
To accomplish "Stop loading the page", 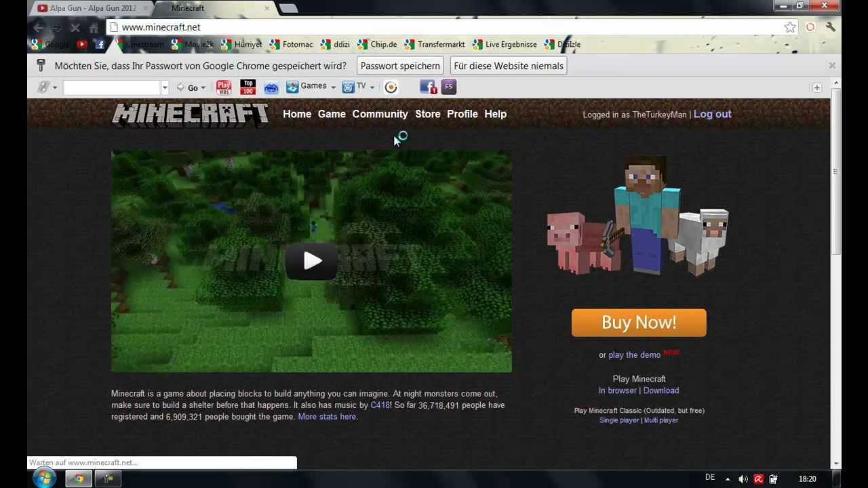I will [75, 27].
